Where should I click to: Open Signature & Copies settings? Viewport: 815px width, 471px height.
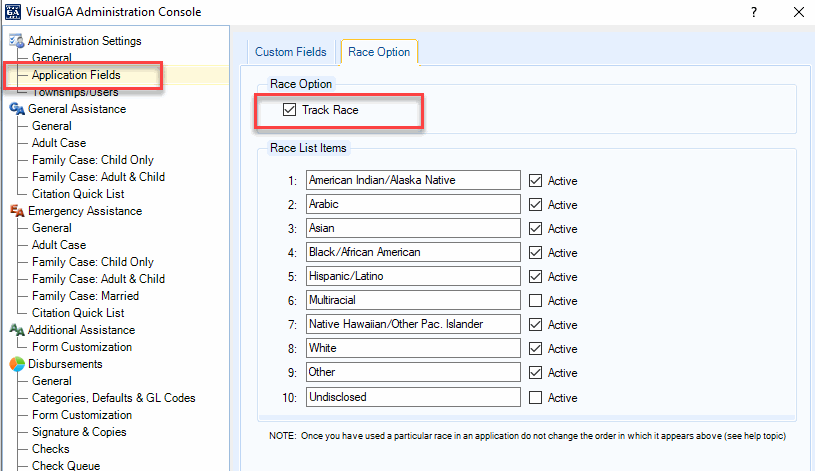[x=79, y=431]
